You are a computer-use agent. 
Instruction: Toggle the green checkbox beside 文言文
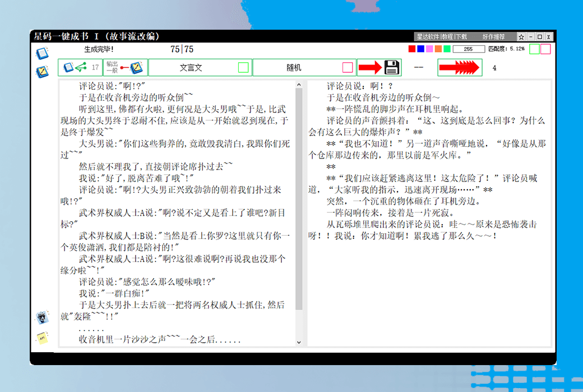click(243, 67)
